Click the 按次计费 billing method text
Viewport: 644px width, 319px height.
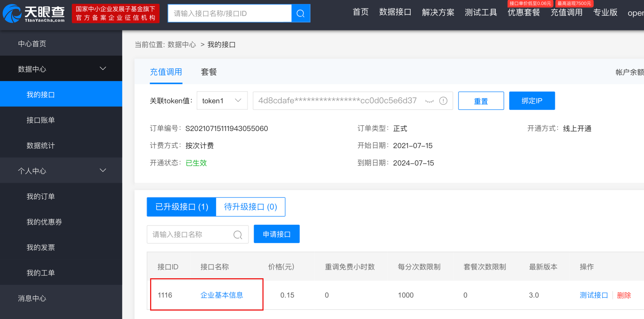tap(199, 145)
